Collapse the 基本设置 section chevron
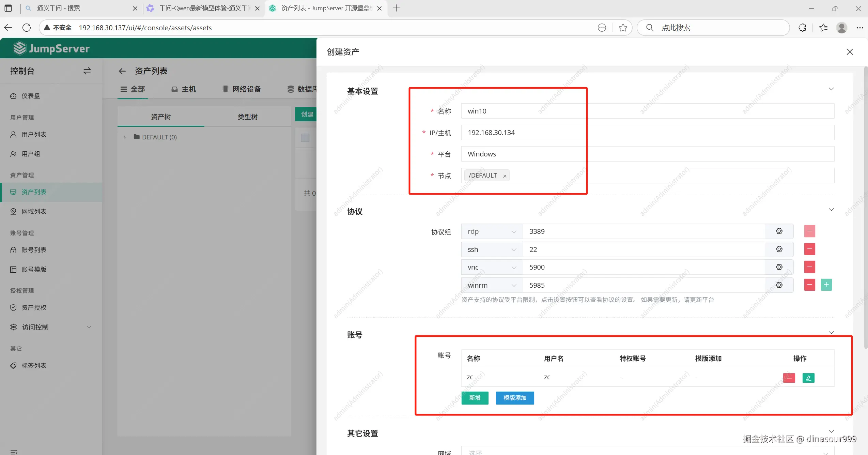Viewport: 868px width, 455px height. (831, 89)
